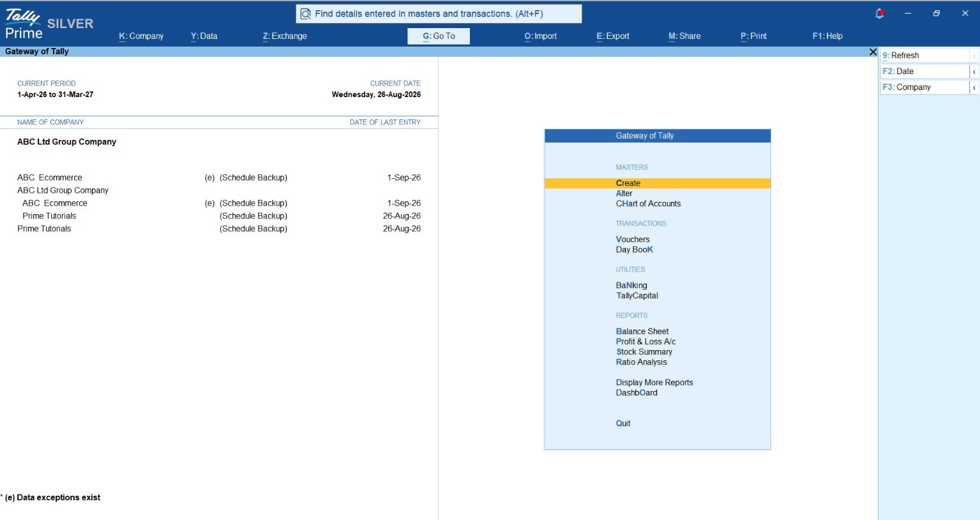
Task: Click the notification bell icon
Action: pos(879,13)
